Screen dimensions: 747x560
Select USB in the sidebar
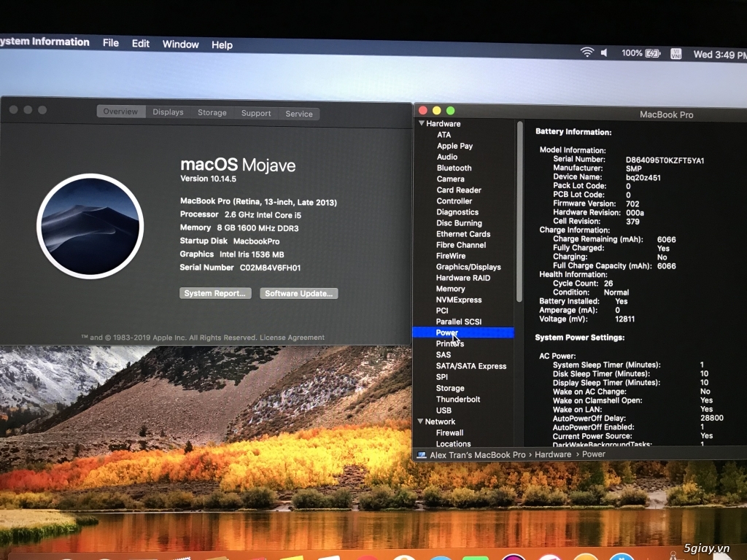444,411
